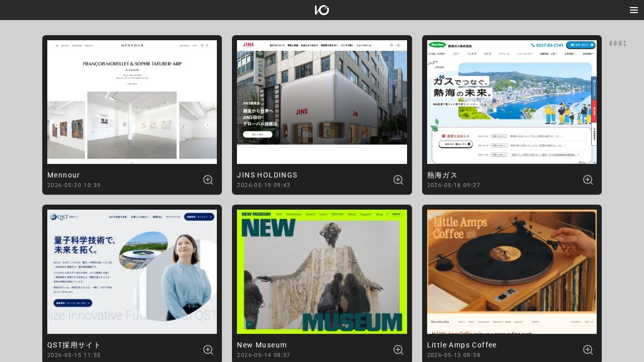Click the Little Amps Coffee title link
Image resolution: width=644 pixels, height=362 pixels.
click(462, 345)
